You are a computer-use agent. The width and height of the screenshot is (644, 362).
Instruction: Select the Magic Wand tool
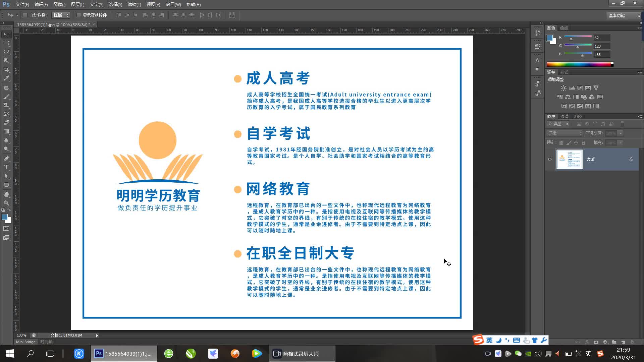(x=6, y=61)
